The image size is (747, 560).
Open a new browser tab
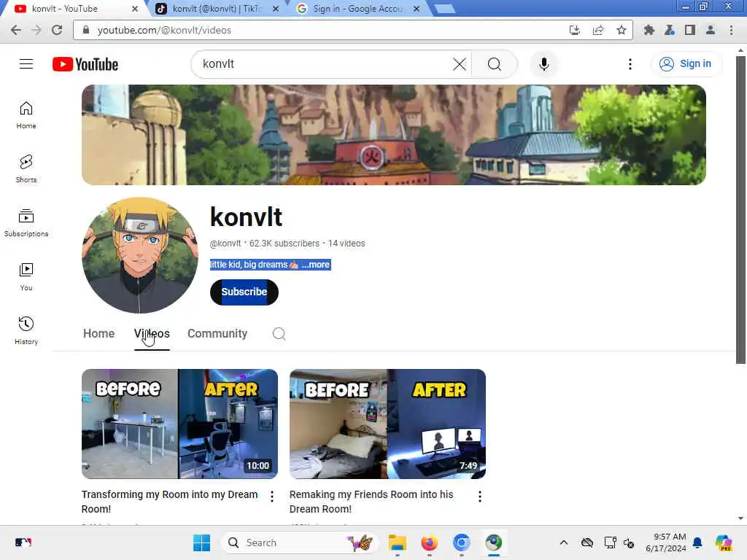pyautogui.click(x=444, y=9)
